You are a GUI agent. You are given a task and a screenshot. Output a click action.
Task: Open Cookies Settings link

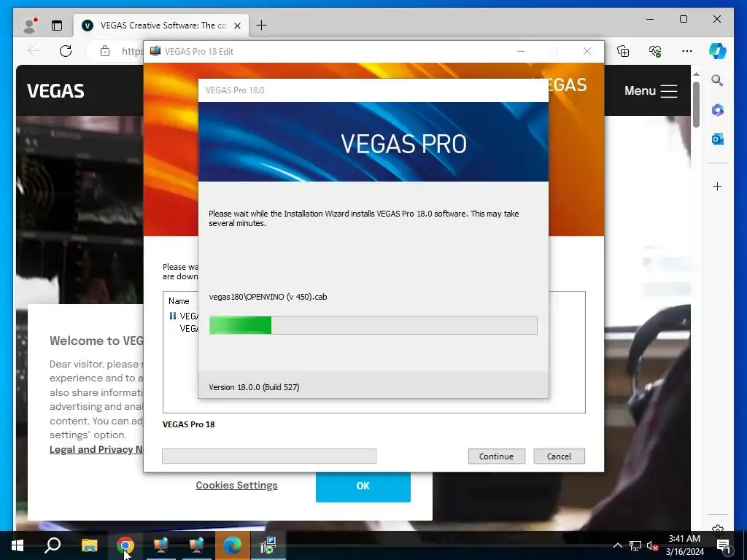click(x=236, y=485)
